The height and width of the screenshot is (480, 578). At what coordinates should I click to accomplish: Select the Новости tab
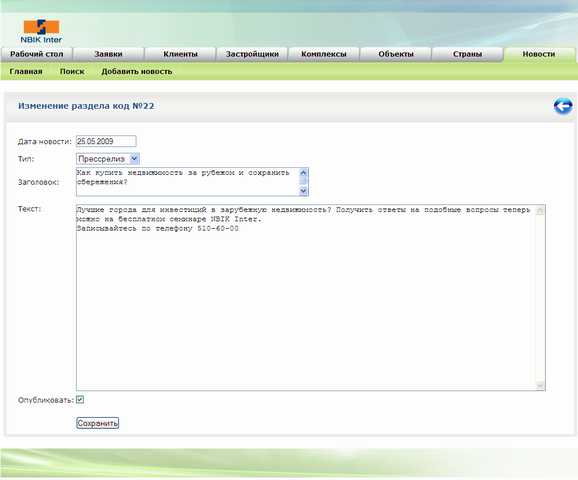pos(539,54)
